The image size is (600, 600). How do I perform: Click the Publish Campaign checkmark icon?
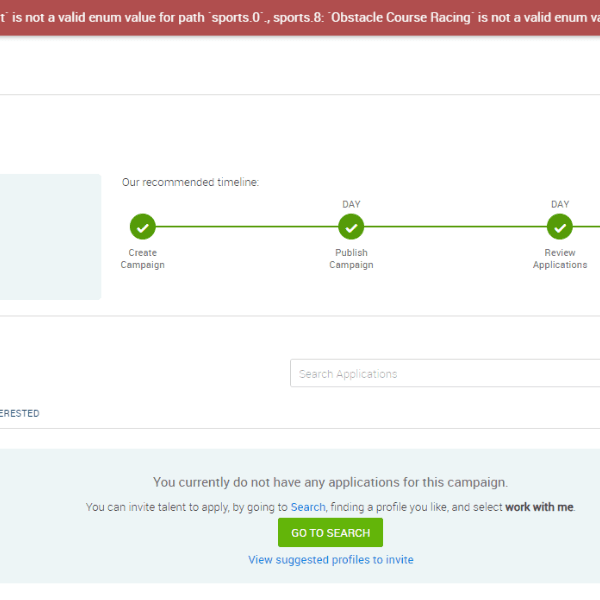click(x=351, y=227)
